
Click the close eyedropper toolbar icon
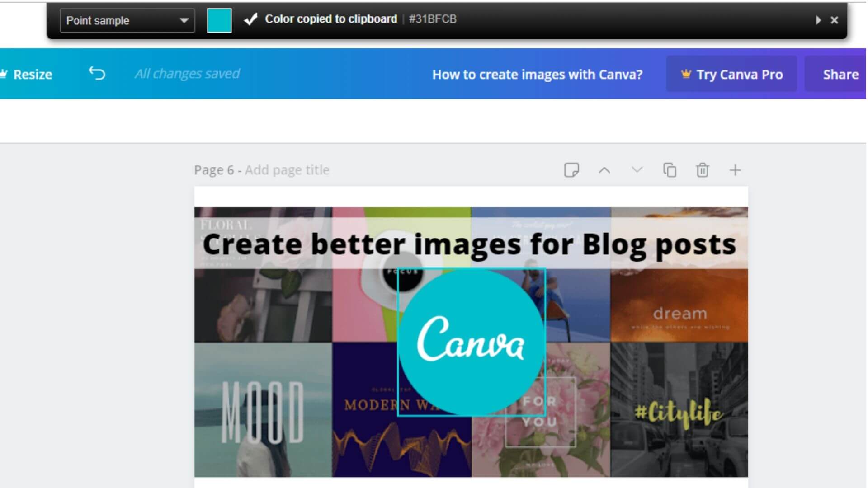point(834,20)
